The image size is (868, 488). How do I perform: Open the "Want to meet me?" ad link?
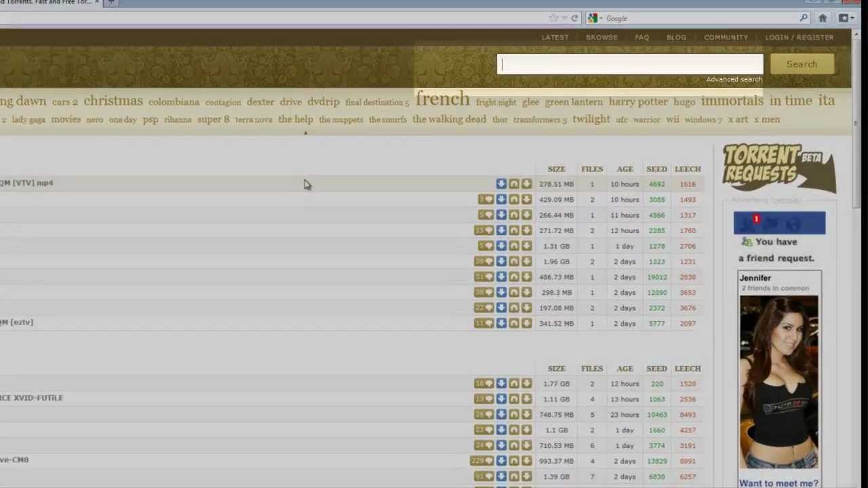[778, 483]
